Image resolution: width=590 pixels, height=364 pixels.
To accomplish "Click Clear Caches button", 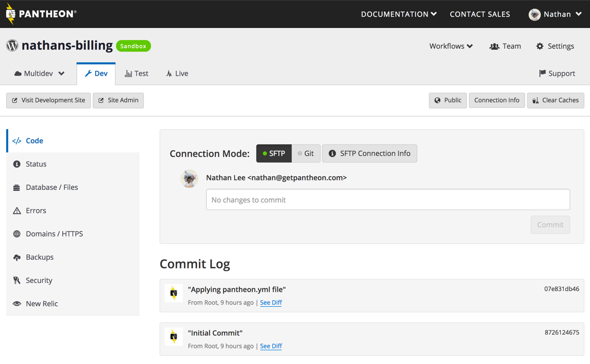I will 556,100.
